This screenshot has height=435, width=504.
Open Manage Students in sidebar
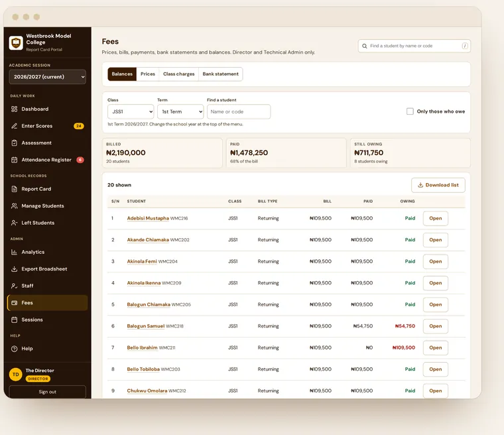coord(48,206)
